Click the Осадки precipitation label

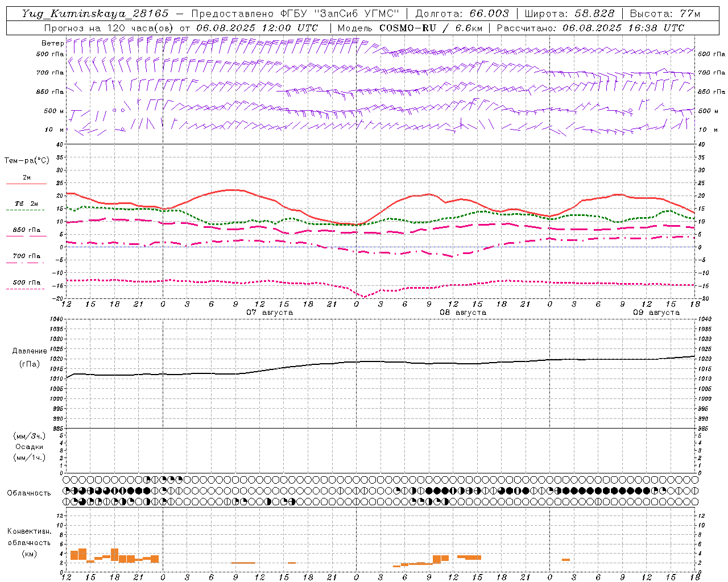tap(30, 447)
